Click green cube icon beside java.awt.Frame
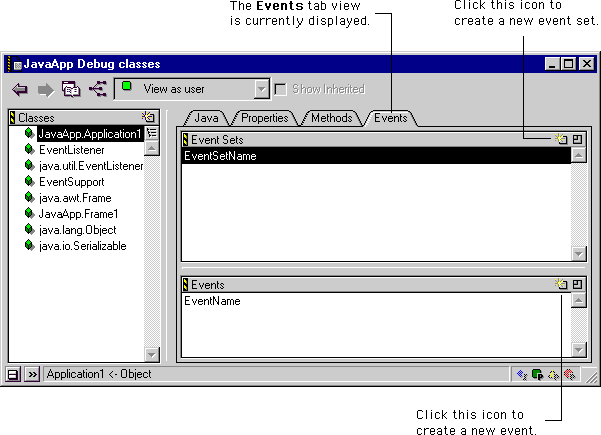Image resolution: width=601 pixels, height=435 pixels. 30,197
